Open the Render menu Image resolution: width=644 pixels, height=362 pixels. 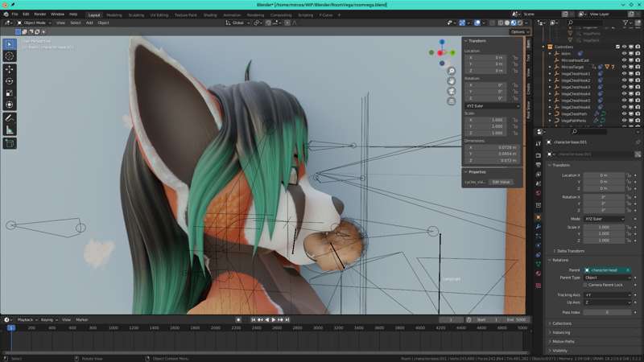tap(39, 14)
